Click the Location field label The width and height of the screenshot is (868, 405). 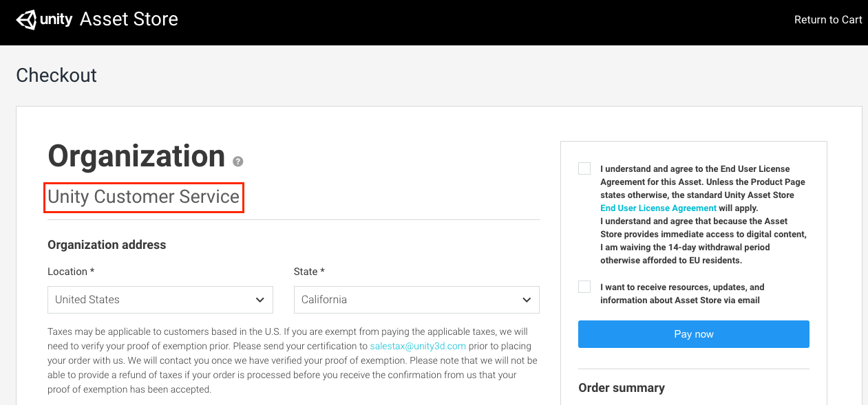pyautogui.click(x=71, y=272)
